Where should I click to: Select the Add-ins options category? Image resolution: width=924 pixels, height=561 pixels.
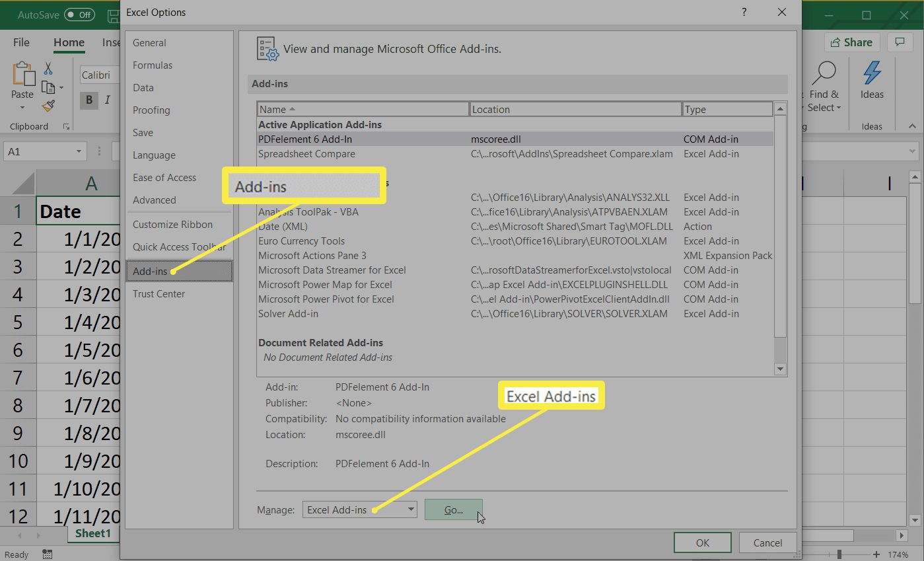179,271
